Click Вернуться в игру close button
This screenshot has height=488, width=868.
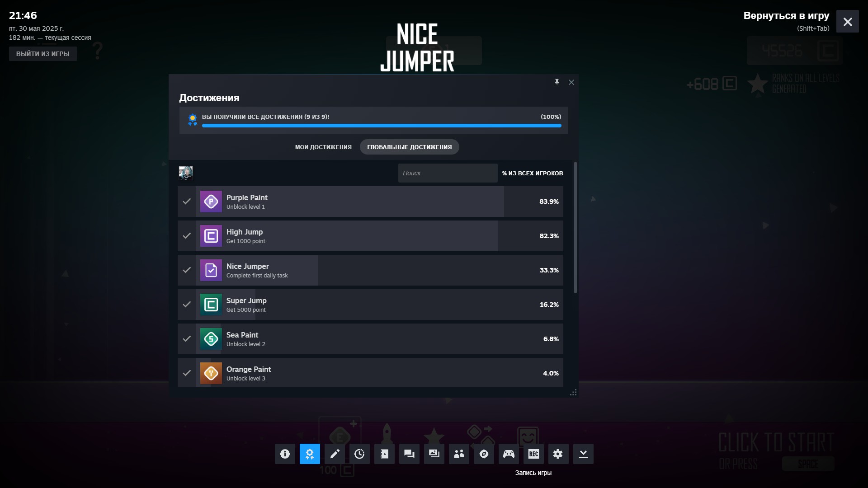pyautogui.click(x=847, y=22)
